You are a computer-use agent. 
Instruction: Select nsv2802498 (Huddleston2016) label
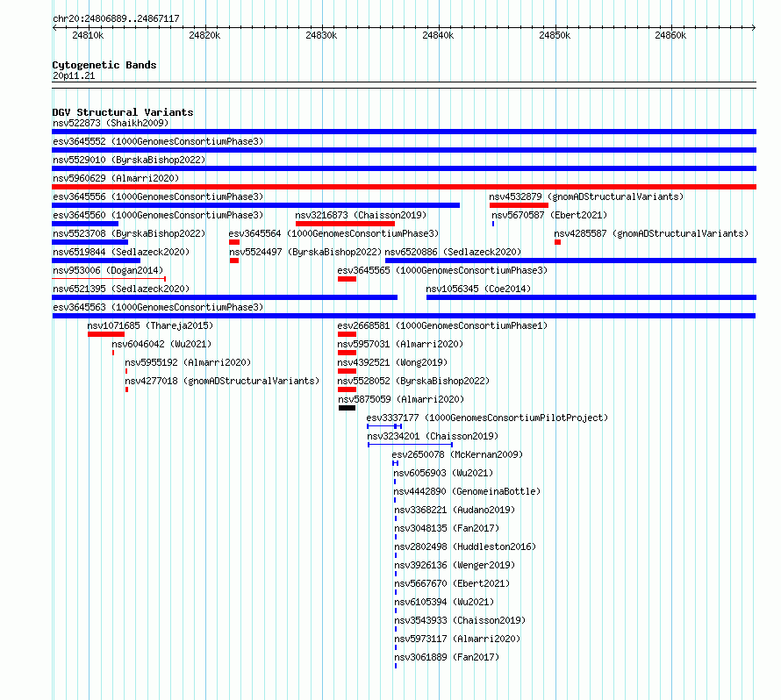465,546
